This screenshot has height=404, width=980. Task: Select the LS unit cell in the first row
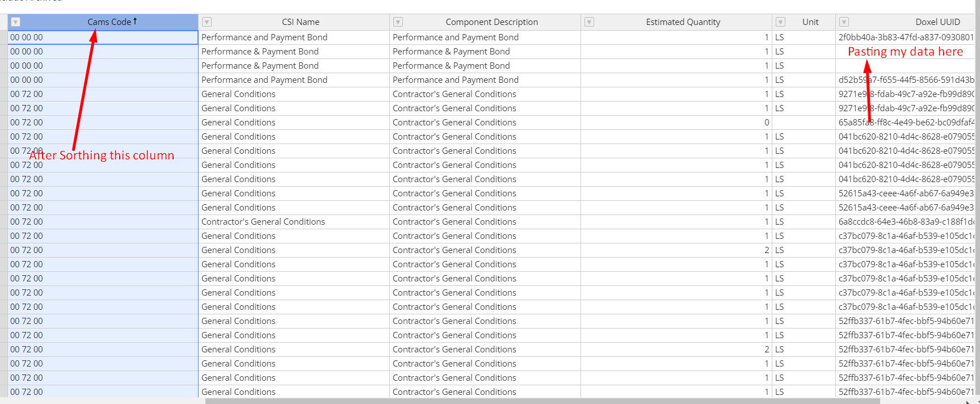(x=804, y=37)
